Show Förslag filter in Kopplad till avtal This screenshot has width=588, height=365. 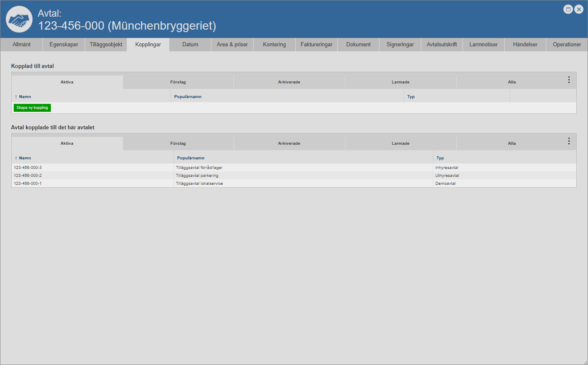point(178,82)
